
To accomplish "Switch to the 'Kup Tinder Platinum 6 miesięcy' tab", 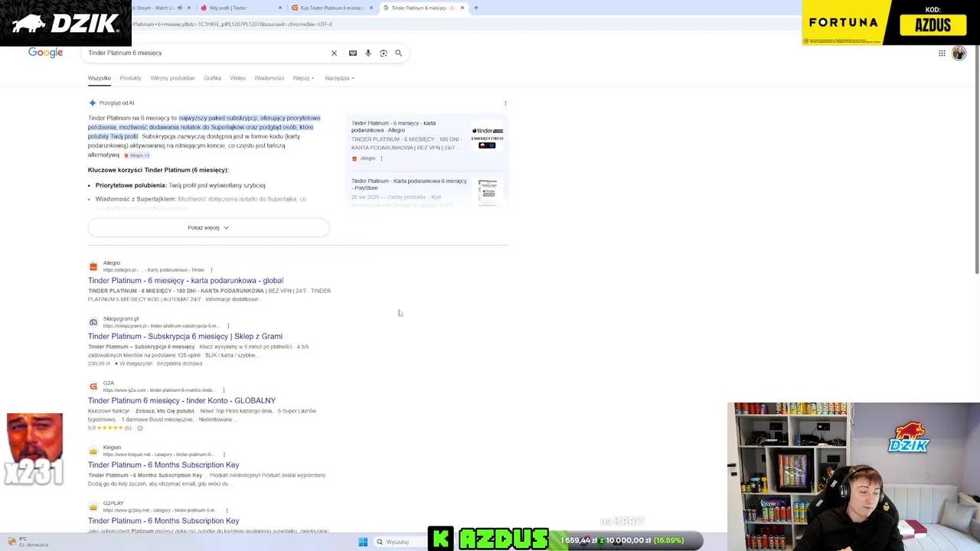I will 331,8.
